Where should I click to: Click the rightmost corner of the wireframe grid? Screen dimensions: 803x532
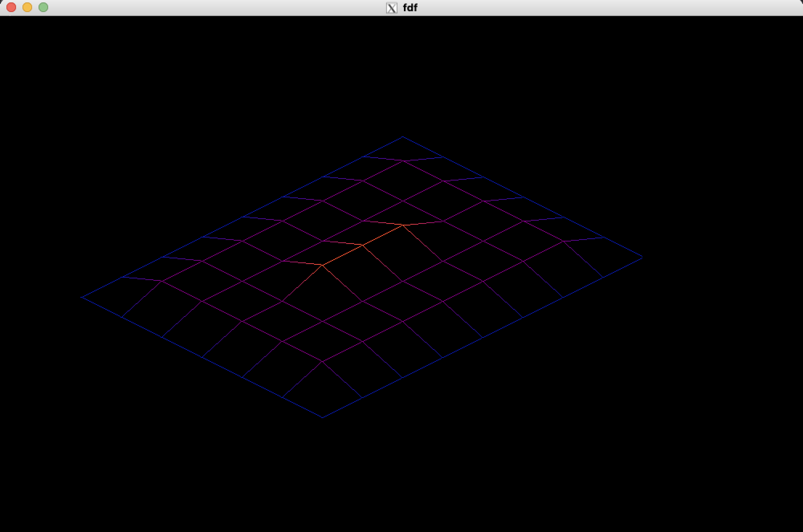coord(642,257)
